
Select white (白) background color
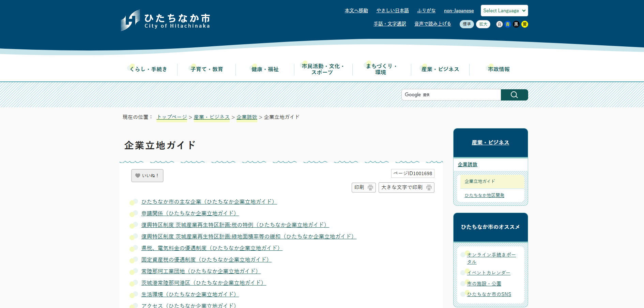point(500,24)
